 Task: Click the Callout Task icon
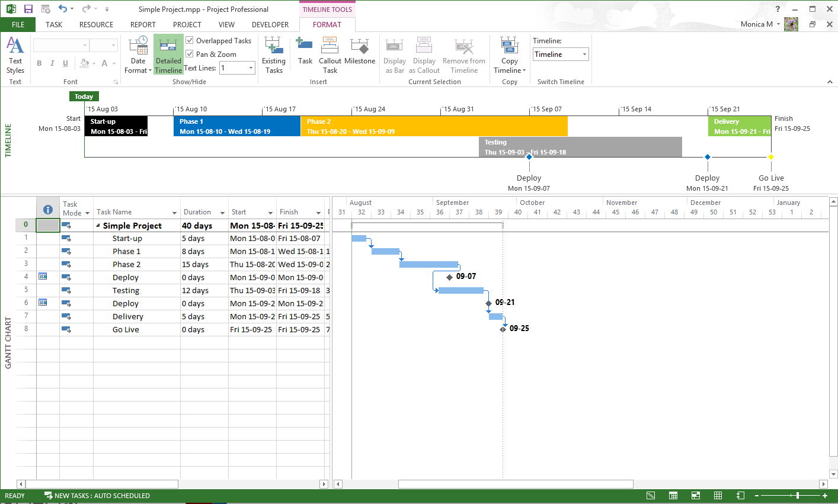pos(330,53)
